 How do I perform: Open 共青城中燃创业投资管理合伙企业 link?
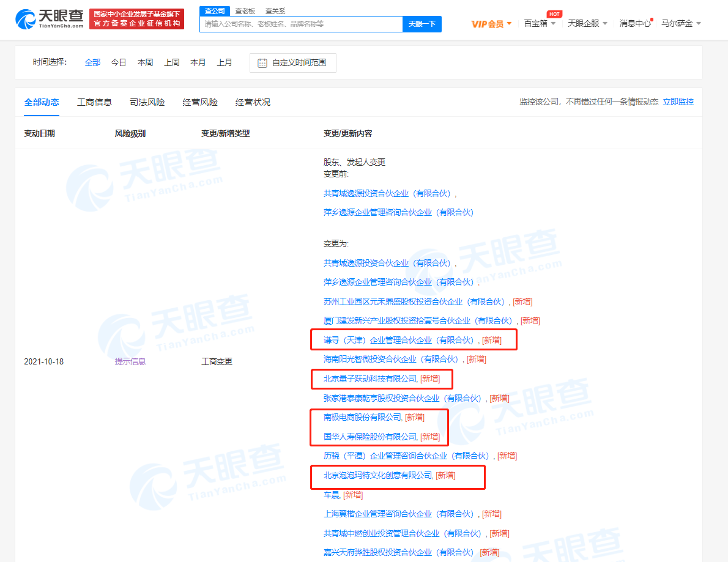pyautogui.click(x=403, y=533)
